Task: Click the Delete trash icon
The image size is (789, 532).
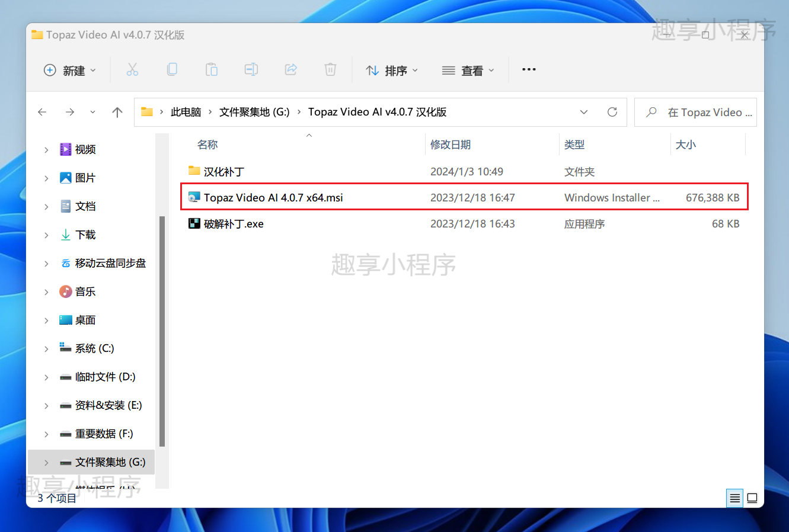Action: pos(330,70)
